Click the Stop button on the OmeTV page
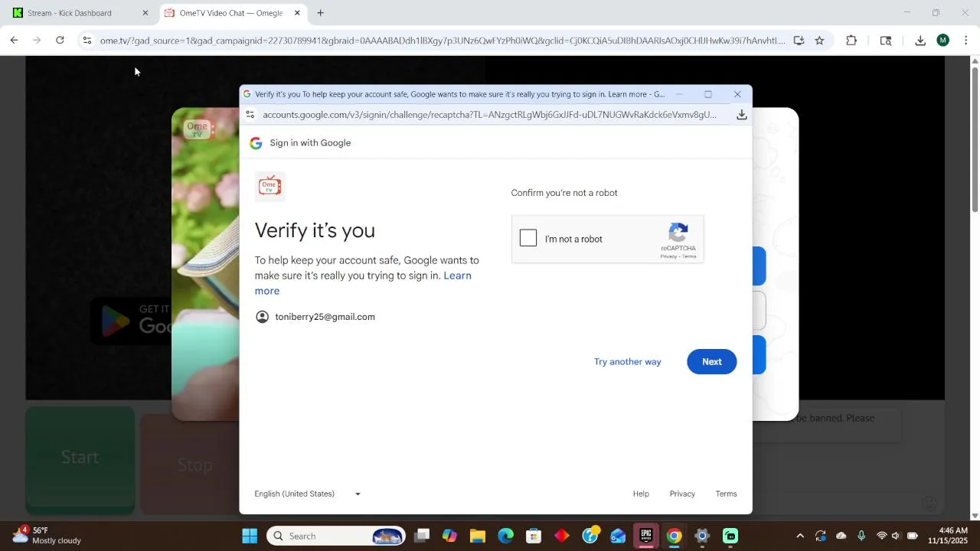Image resolution: width=980 pixels, height=551 pixels. pyautogui.click(x=191, y=464)
